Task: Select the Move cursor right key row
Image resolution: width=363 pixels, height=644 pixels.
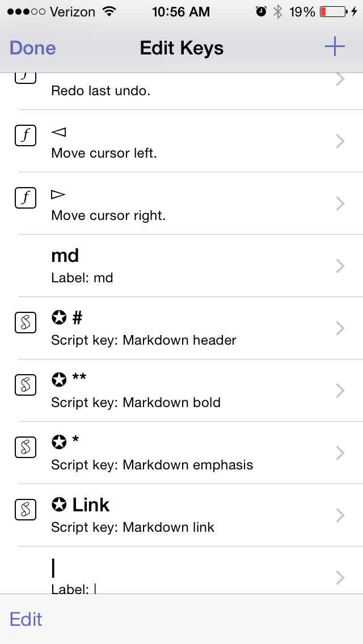Action: (x=170, y=204)
